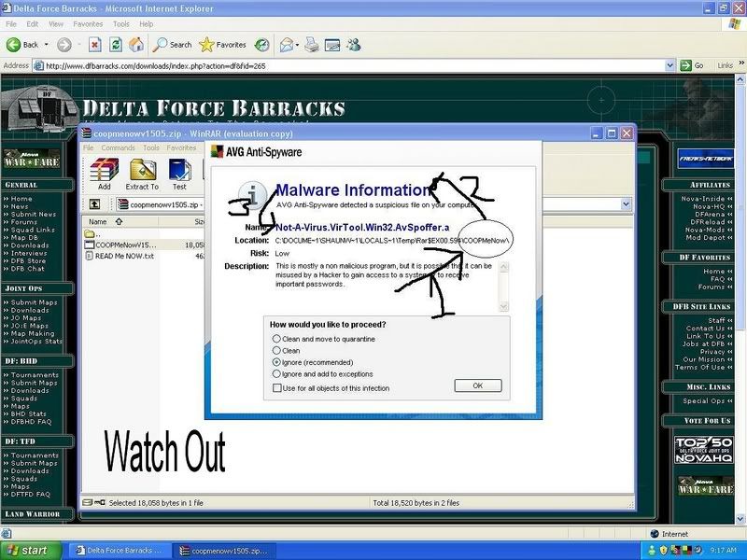The width and height of the screenshot is (747, 560).
Task: Switch to coopmenowv1505.zip taskbar button
Action: click(x=222, y=551)
